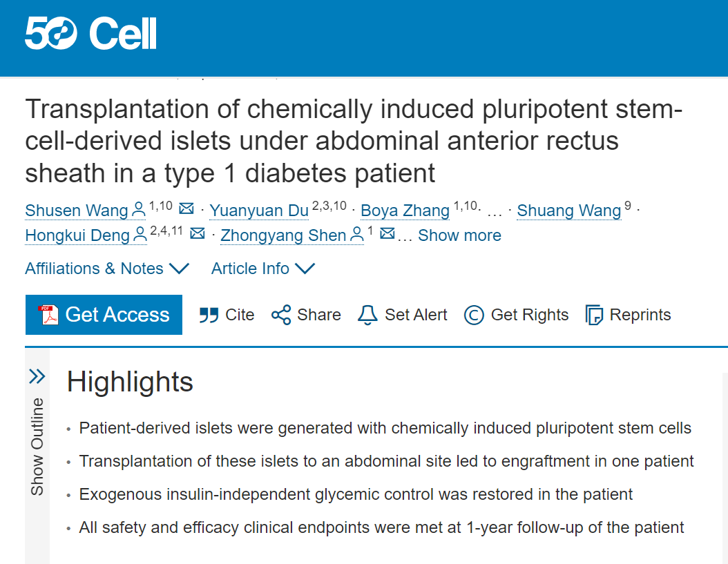Viewport: 728px width, 564px height.
Task: Click the email envelope icon next to Shusen Wang
Action: (186, 208)
